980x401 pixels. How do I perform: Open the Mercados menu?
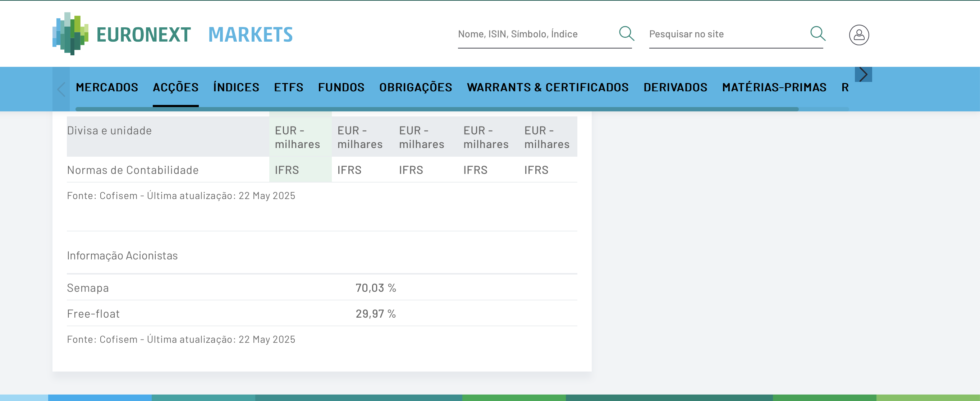pyautogui.click(x=107, y=87)
